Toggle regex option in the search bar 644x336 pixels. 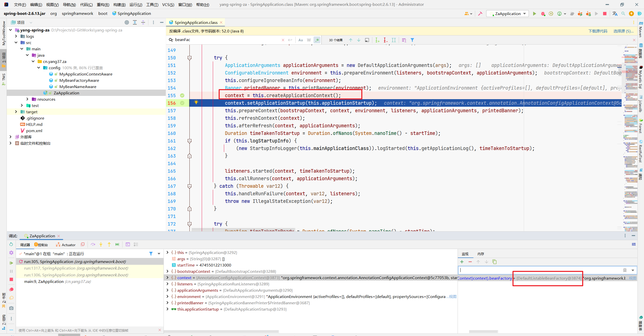[x=317, y=40]
